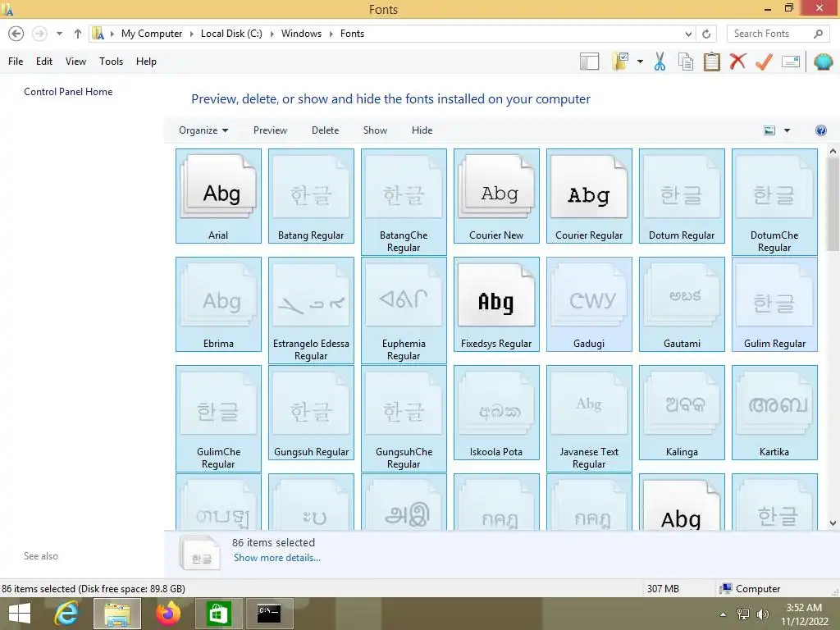Click the blue Help question icon
Image resolution: width=840 pixels, height=630 pixels.
point(820,130)
